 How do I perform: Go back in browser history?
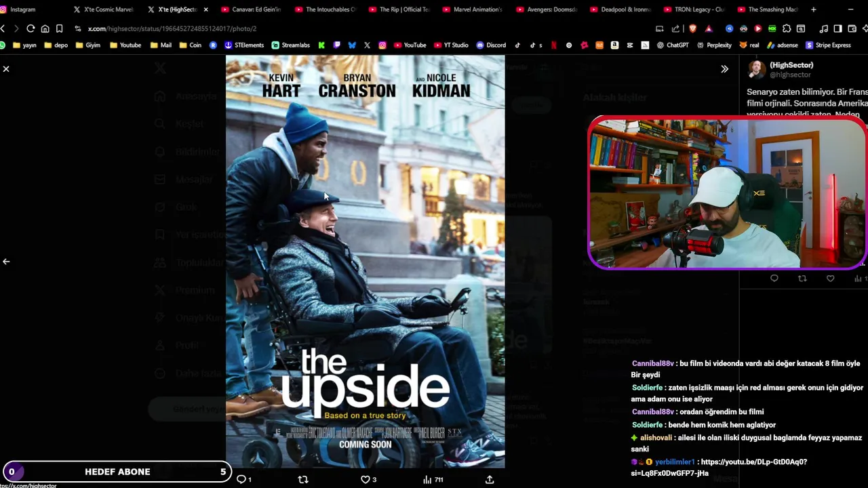click(3, 28)
